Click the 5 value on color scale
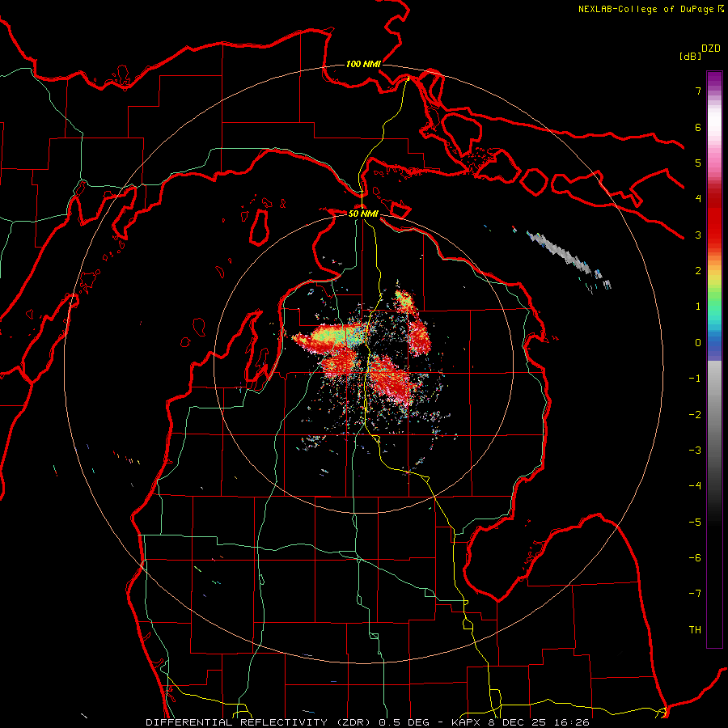Image resolution: width=728 pixels, height=728 pixels. click(x=698, y=163)
